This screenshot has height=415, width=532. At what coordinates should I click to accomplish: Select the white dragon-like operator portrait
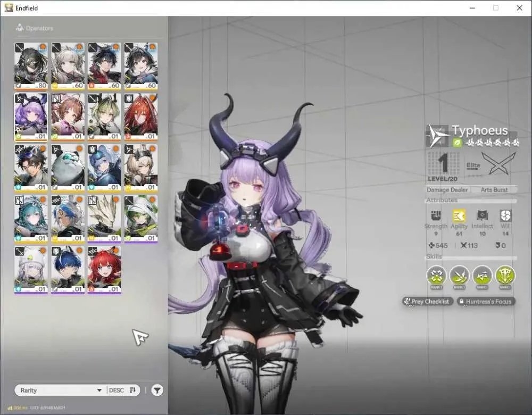point(104,219)
